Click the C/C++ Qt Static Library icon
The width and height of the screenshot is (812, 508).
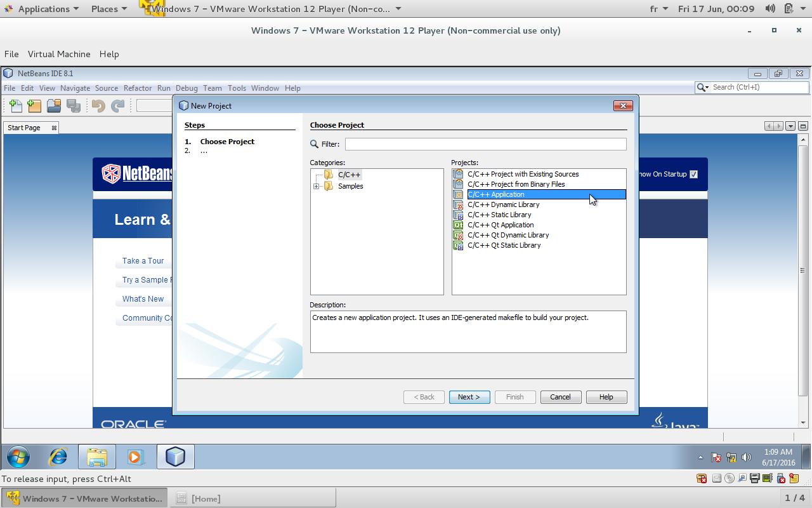point(459,245)
